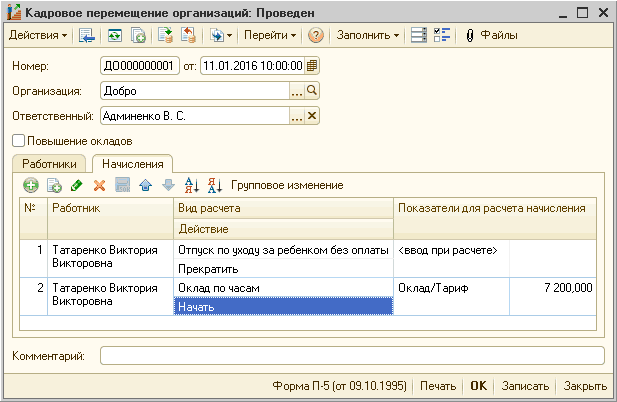Select the Отпуск по уходу за ребенком cell

(x=283, y=250)
